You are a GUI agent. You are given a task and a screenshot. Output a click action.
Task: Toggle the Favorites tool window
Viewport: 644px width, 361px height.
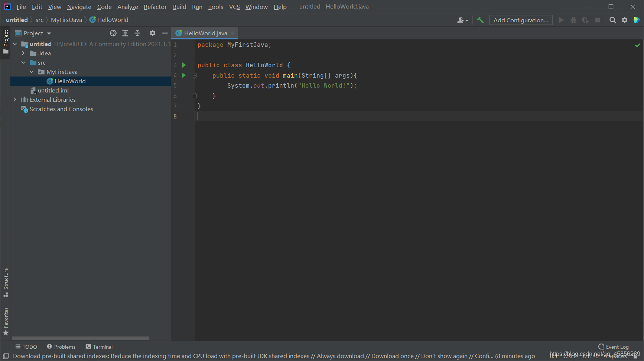(6, 321)
